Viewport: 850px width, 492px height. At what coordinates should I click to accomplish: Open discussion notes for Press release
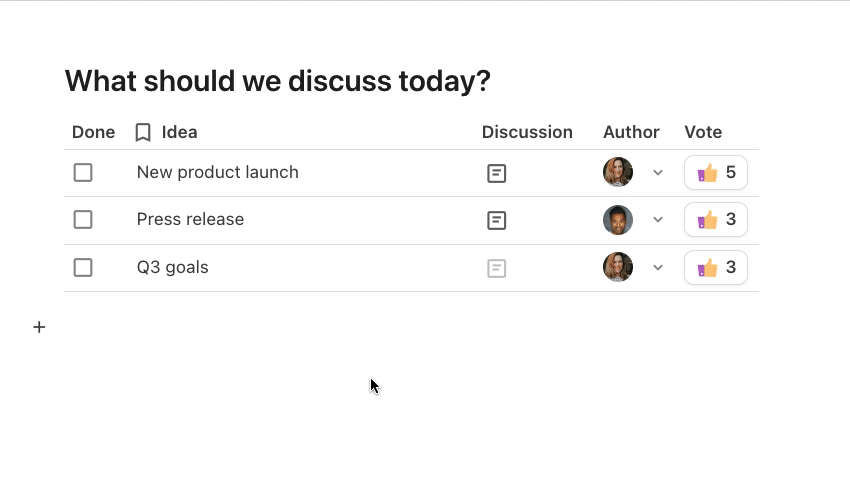pos(497,221)
